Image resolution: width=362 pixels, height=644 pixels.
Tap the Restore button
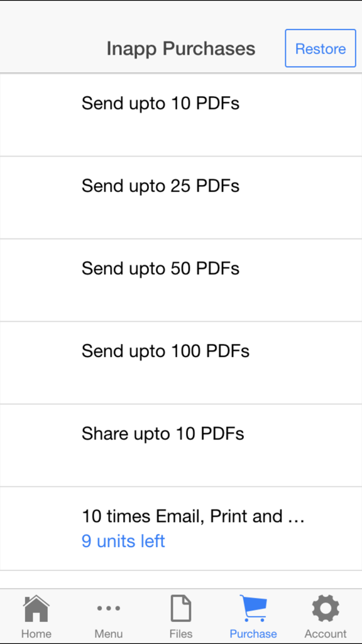pos(321,48)
